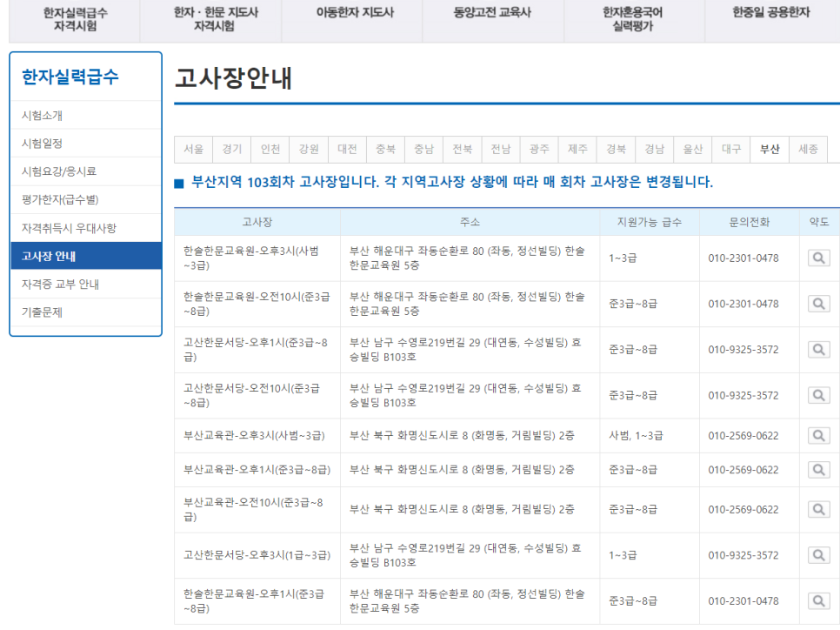Show map for 고산한문서당 오후3시 row
Viewport: 840px width, 630px height.
coord(818,555)
